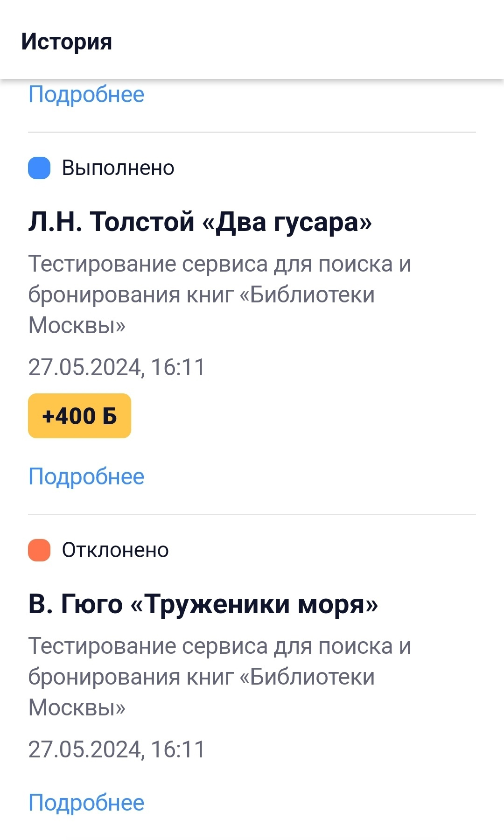Click divider line above Отклонено entry

(x=252, y=515)
